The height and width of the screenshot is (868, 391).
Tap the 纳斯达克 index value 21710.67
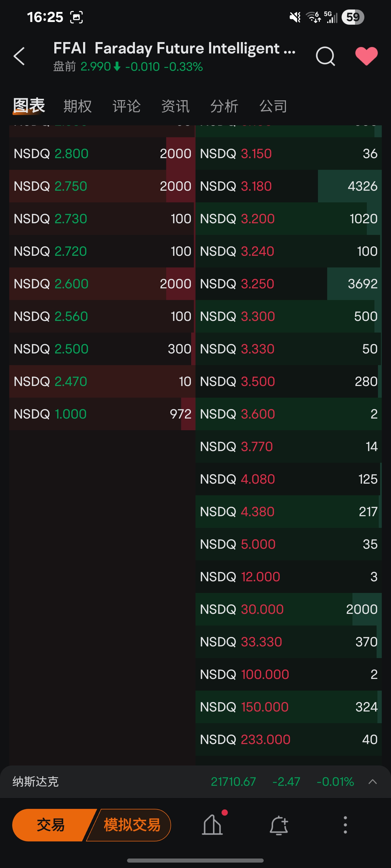[x=233, y=781]
